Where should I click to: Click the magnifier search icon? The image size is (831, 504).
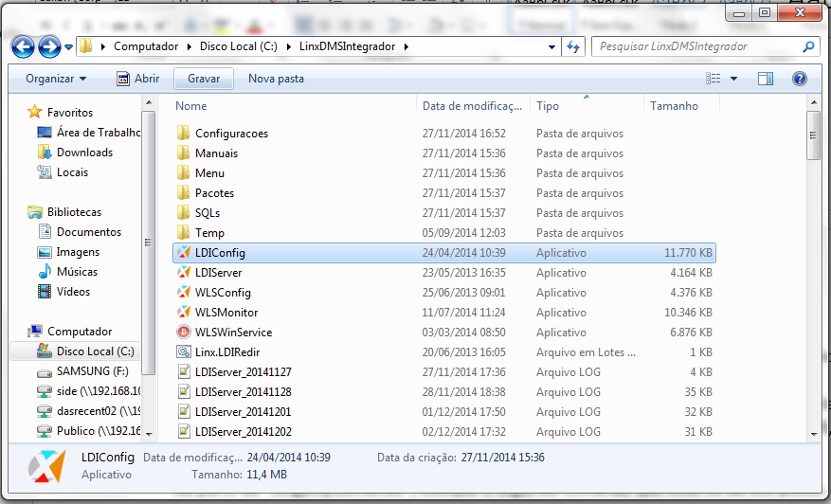point(809,46)
